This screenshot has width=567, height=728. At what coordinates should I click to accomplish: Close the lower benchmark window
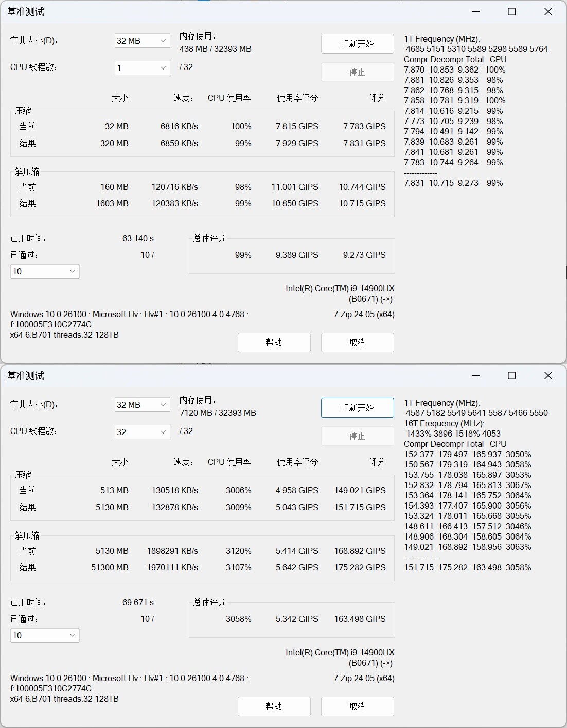point(548,375)
